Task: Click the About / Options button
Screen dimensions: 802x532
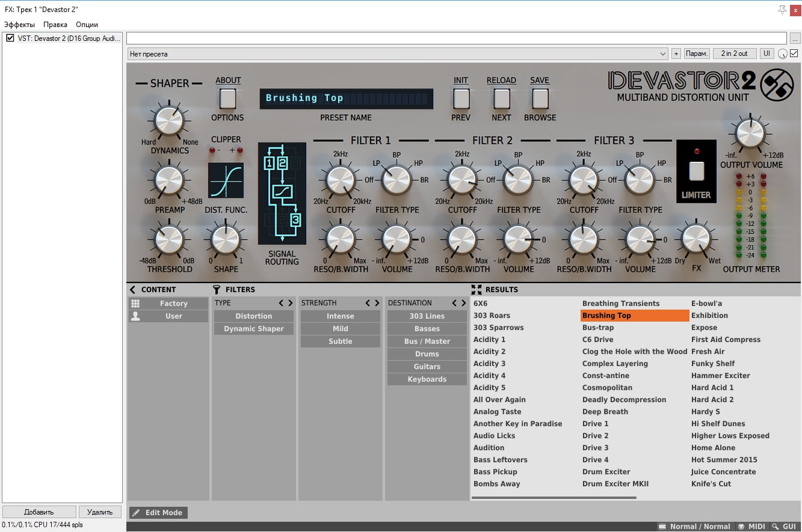Action: pos(227,99)
